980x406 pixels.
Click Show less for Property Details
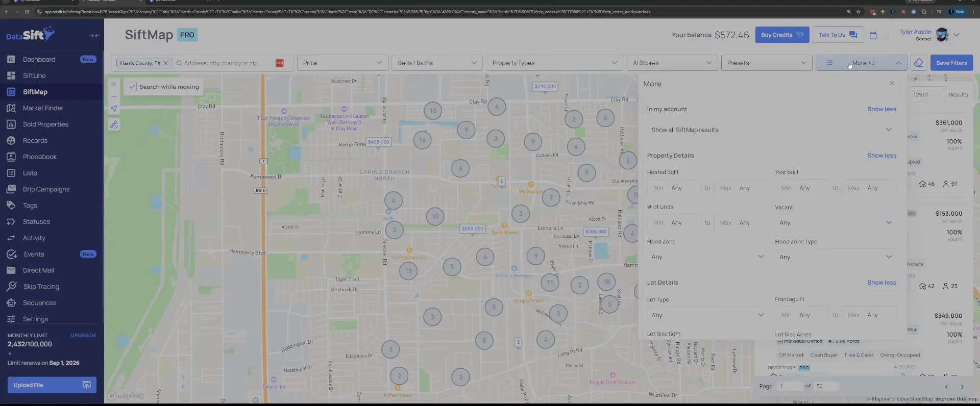tap(881, 156)
